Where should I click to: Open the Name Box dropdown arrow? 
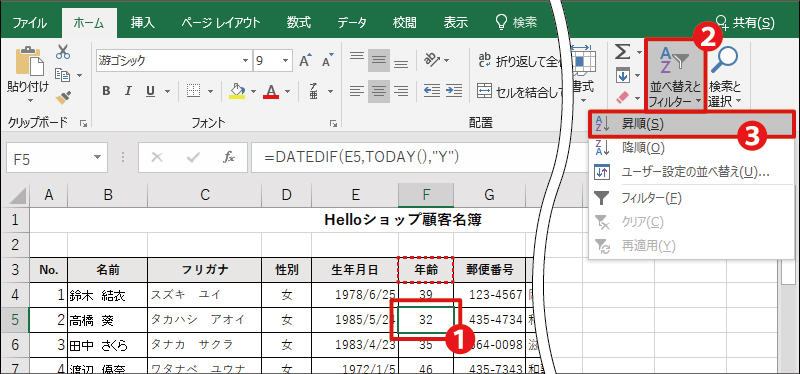coord(97,157)
